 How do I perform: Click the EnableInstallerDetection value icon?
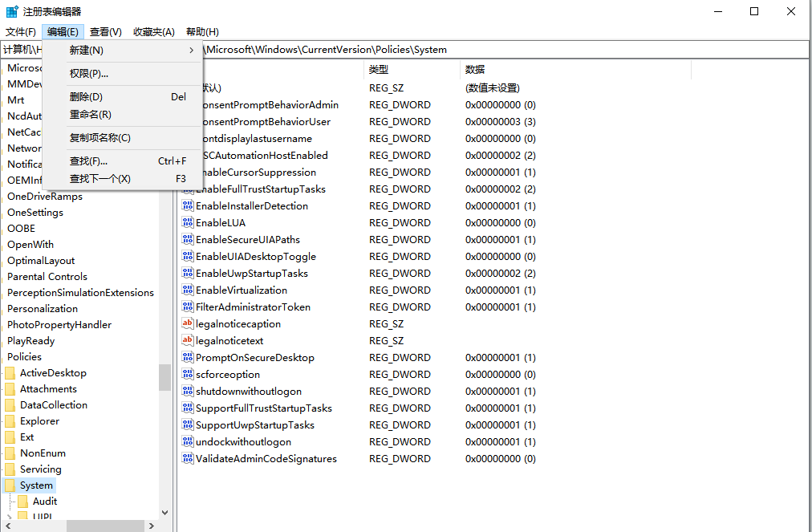click(188, 205)
